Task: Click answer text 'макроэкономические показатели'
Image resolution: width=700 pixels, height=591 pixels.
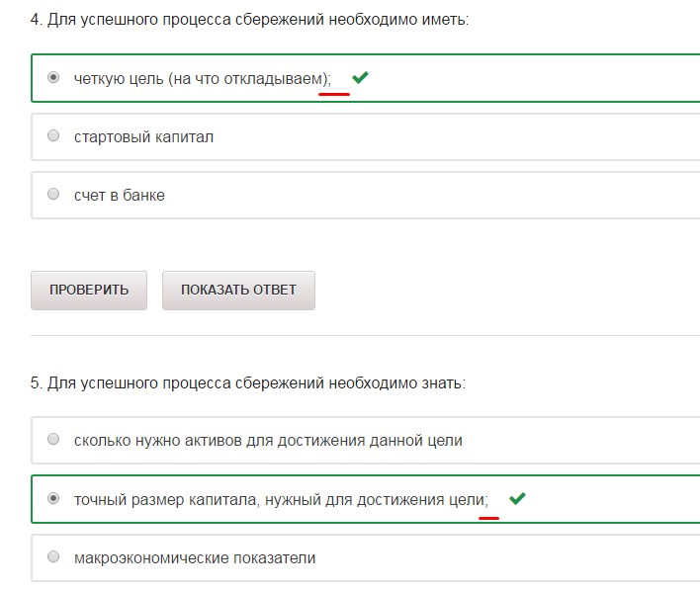Action: 195,557
